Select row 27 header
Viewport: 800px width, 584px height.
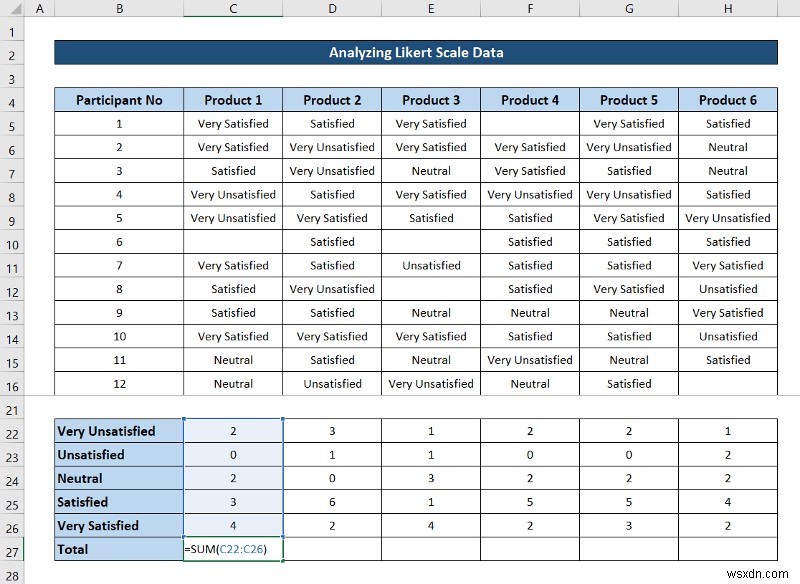(x=40, y=549)
